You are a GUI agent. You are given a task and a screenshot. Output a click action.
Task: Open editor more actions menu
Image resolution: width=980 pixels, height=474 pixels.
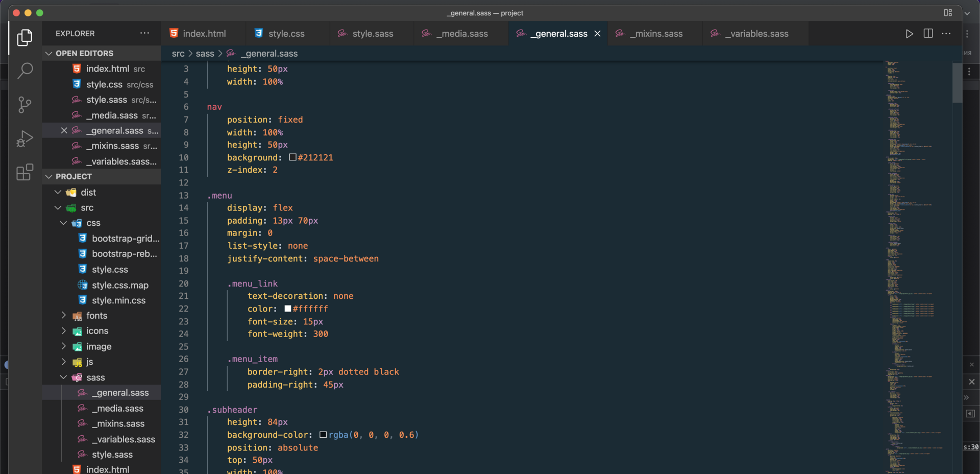[x=946, y=33]
